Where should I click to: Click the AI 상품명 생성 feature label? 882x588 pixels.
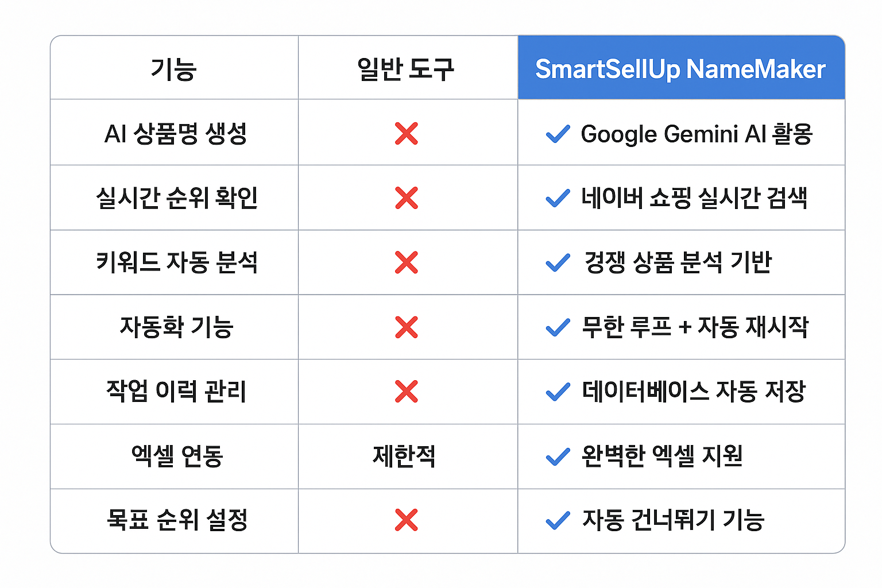(176, 134)
